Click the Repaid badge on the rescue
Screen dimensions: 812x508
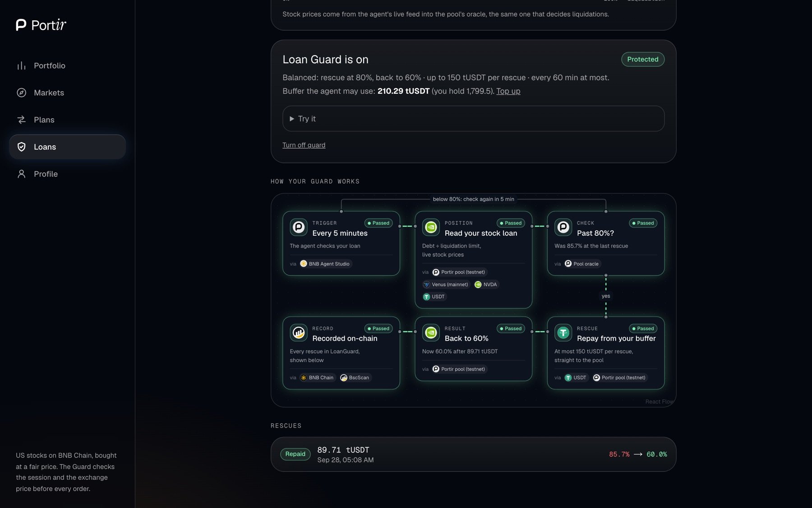(x=295, y=454)
